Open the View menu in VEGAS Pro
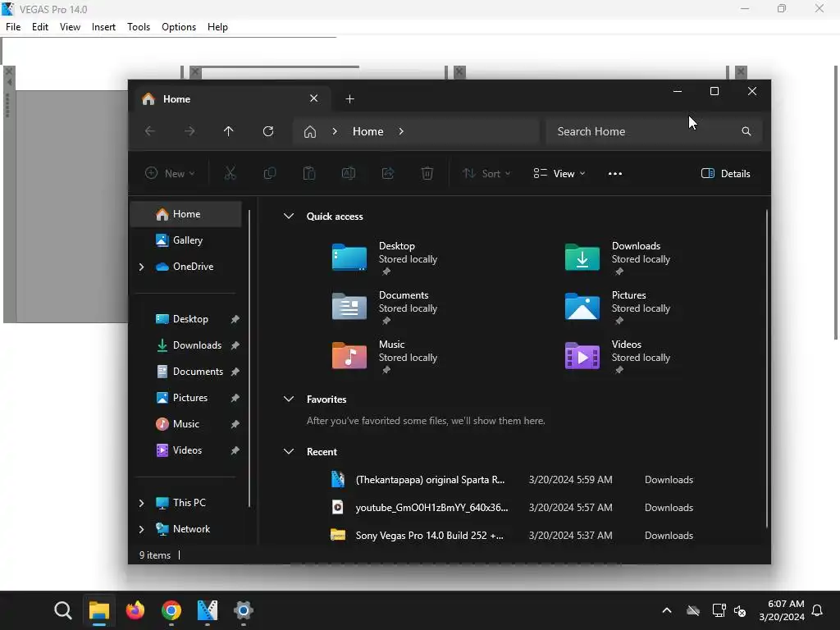 pyautogui.click(x=71, y=27)
